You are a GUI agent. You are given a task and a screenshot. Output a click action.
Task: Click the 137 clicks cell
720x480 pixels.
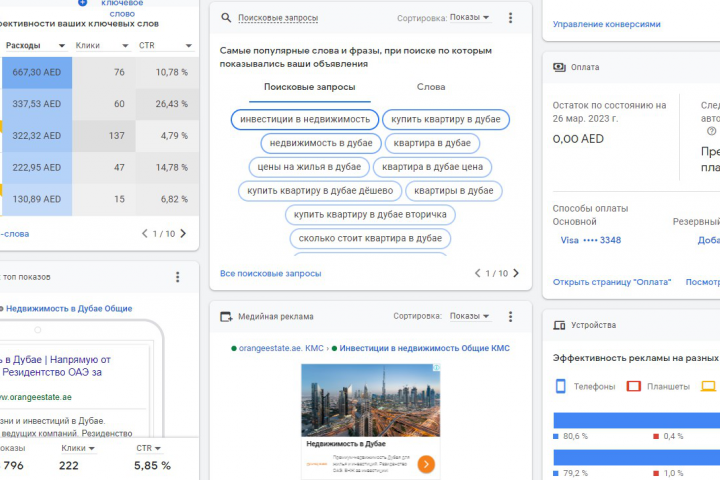tap(104, 136)
